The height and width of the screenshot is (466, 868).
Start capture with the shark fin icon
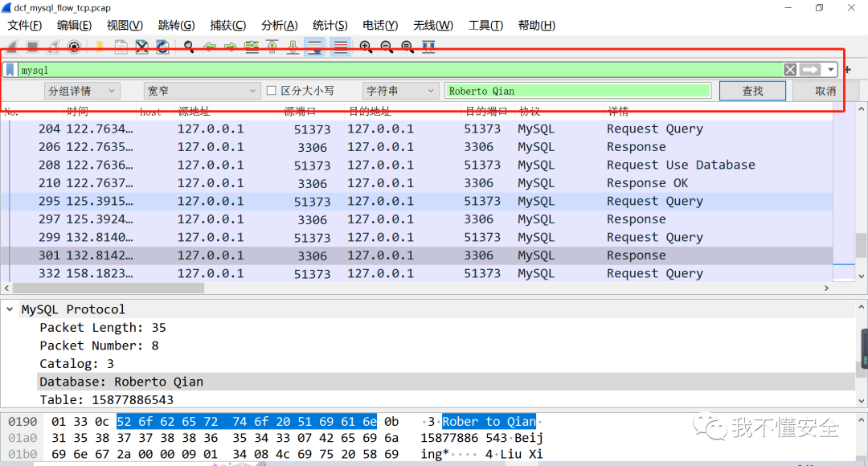click(x=11, y=47)
